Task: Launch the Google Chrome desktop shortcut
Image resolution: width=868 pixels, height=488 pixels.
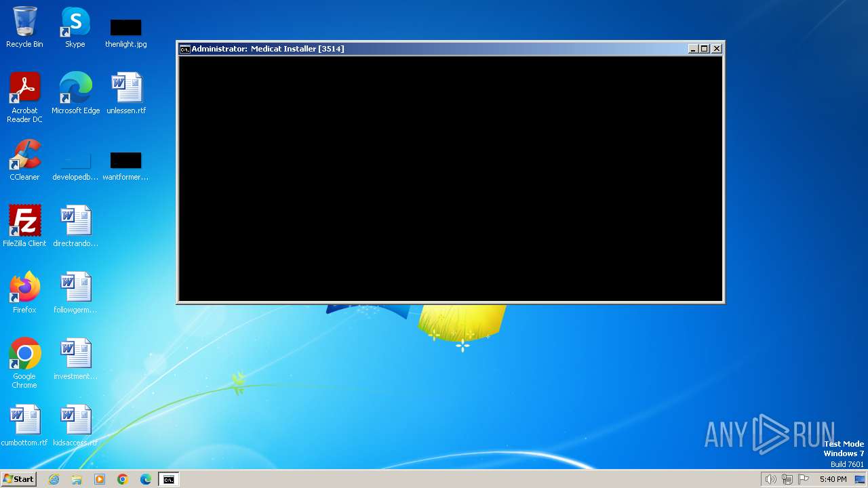Action: pos(24,363)
